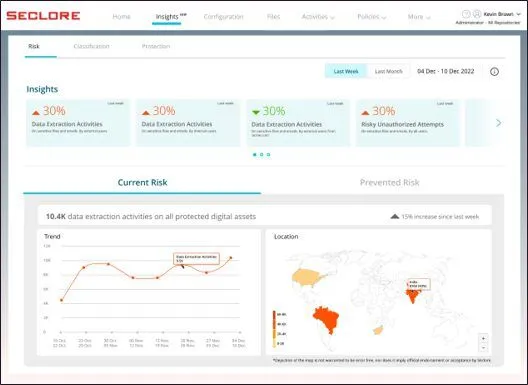Switch date range to Last Month
Screen dimensions: 528x385
(x=388, y=71)
